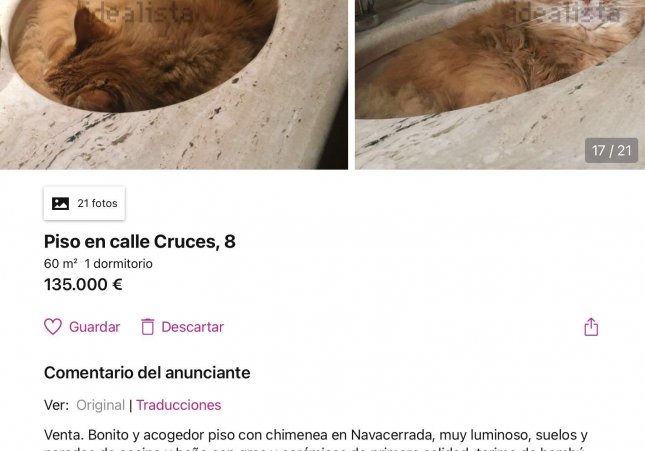This screenshot has height=451, width=645.
Task: Click the picture icon beside 21 fotos
Action: [x=60, y=203]
